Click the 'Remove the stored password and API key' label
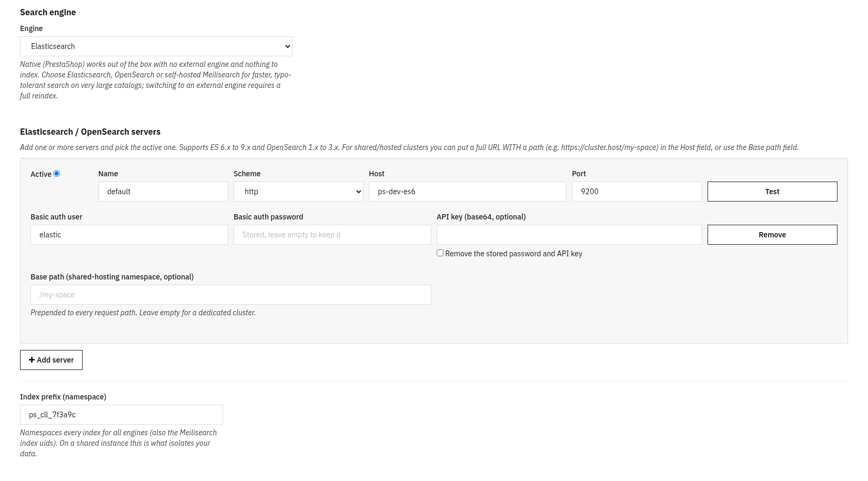868x481 pixels. pyautogui.click(x=513, y=254)
